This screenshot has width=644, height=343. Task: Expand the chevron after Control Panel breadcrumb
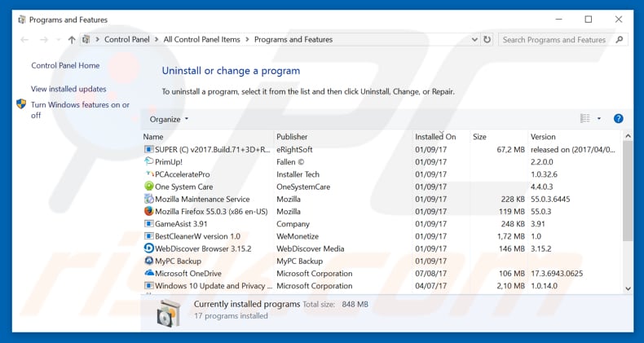tap(157, 39)
